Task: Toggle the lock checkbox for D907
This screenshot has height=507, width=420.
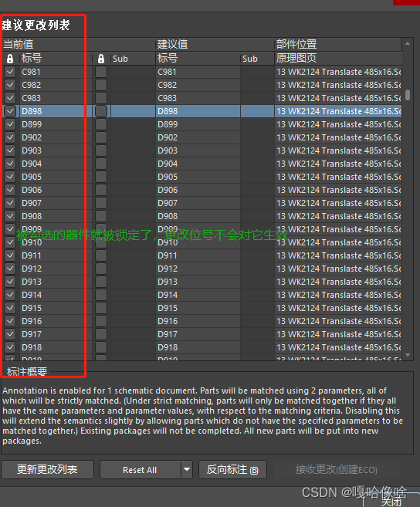Action: (10, 203)
